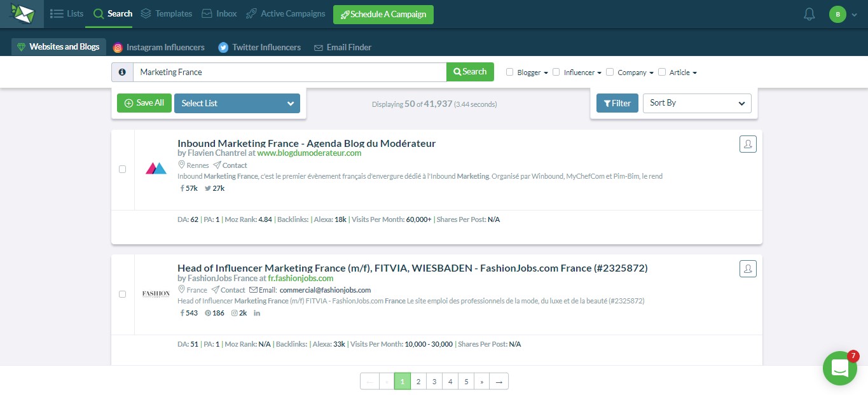Click the app logo envelope icon
Image resolution: width=868 pixels, height=395 pixels.
point(22,13)
